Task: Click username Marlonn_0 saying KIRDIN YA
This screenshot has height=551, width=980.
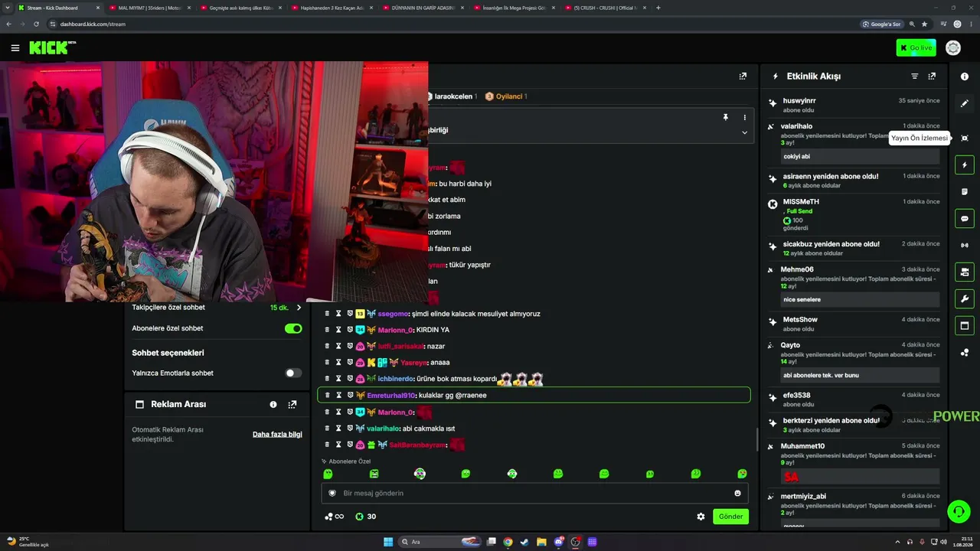Action: (x=394, y=330)
